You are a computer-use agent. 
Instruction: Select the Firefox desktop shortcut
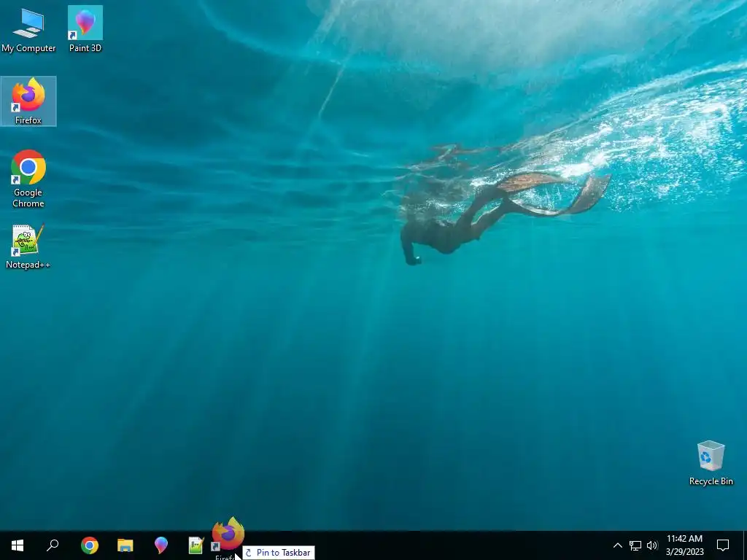(x=28, y=101)
